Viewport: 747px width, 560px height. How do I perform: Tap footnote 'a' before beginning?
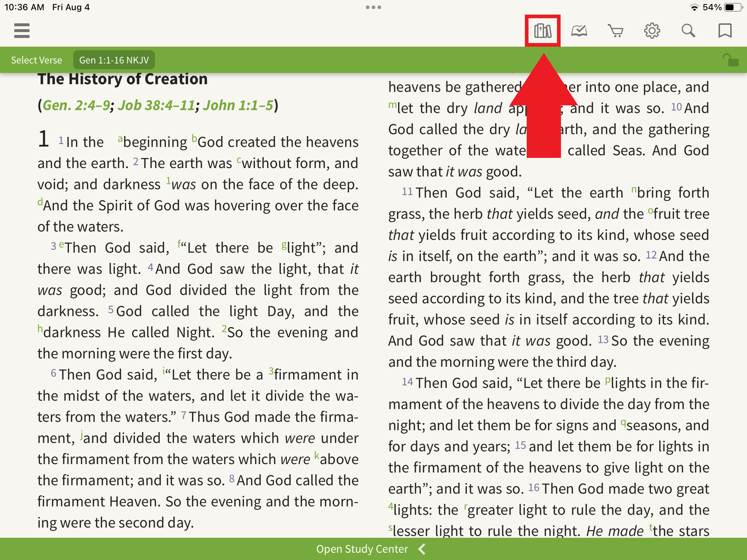pos(120,139)
